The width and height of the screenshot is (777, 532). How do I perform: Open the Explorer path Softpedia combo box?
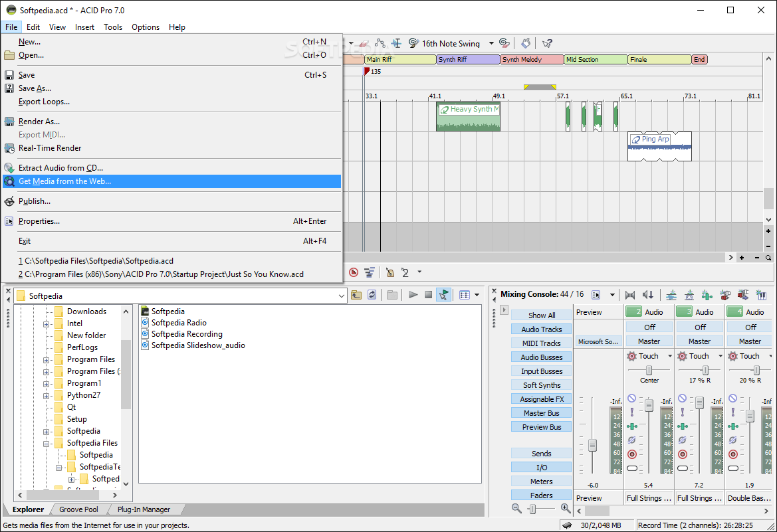click(180, 296)
